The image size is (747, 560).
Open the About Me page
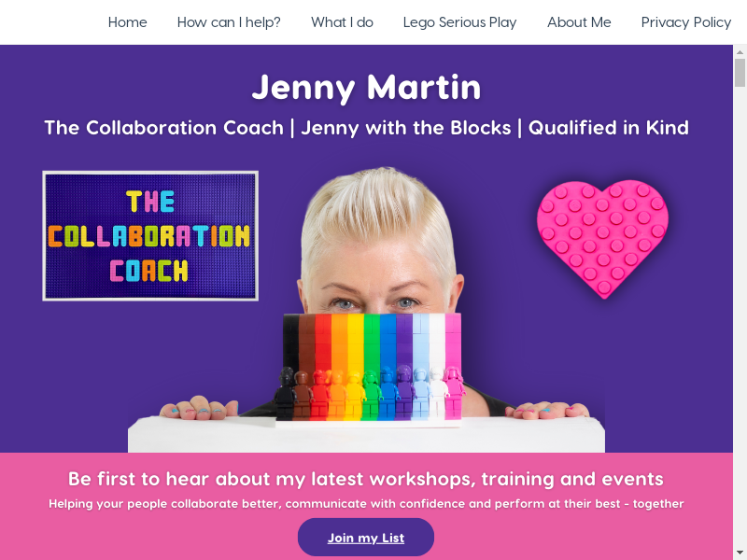[579, 22]
